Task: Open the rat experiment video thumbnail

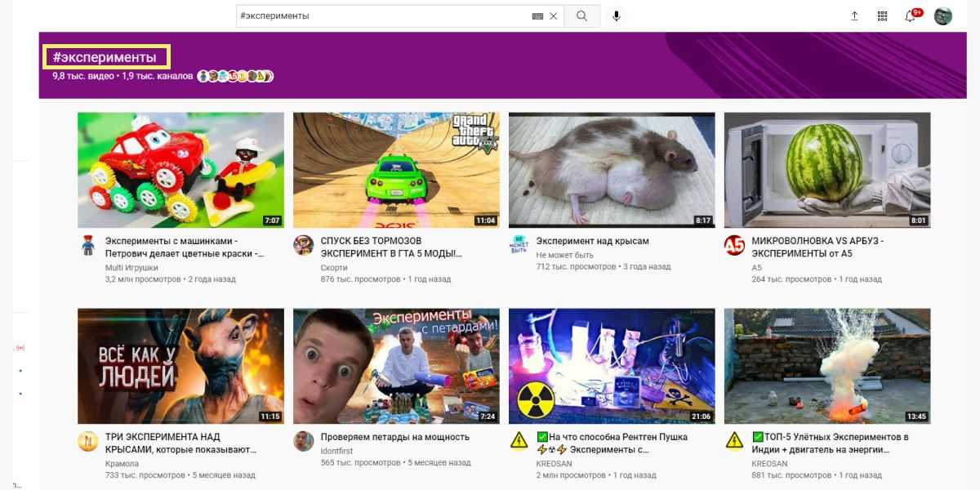Action: 611,170
